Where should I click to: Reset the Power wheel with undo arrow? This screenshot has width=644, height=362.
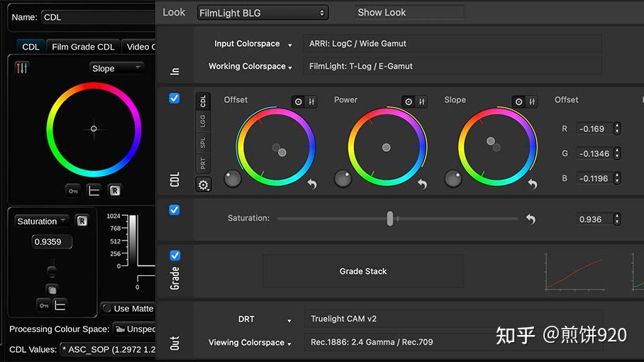[x=422, y=184]
